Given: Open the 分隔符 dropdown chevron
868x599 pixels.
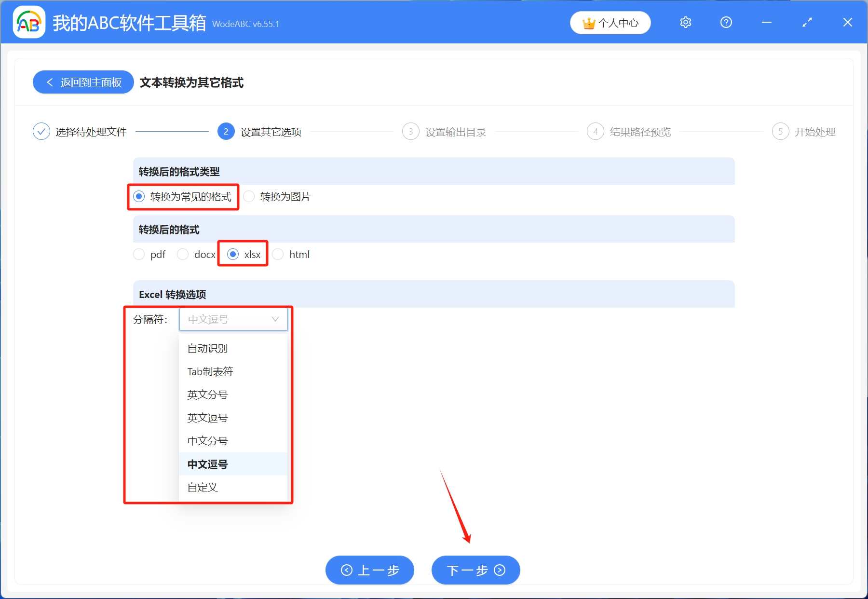Looking at the screenshot, I should pyautogui.click(x=275, y=319).
